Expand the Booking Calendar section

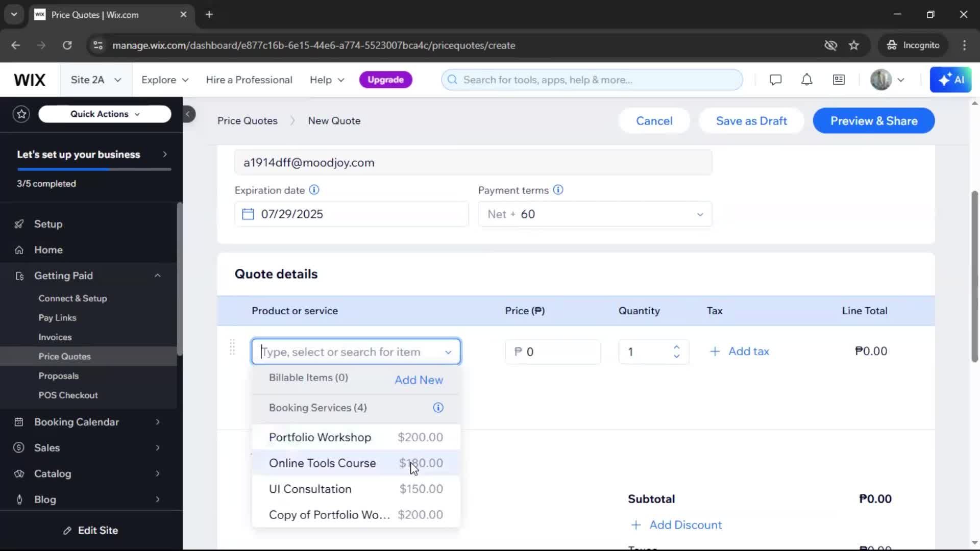[158, 422]
